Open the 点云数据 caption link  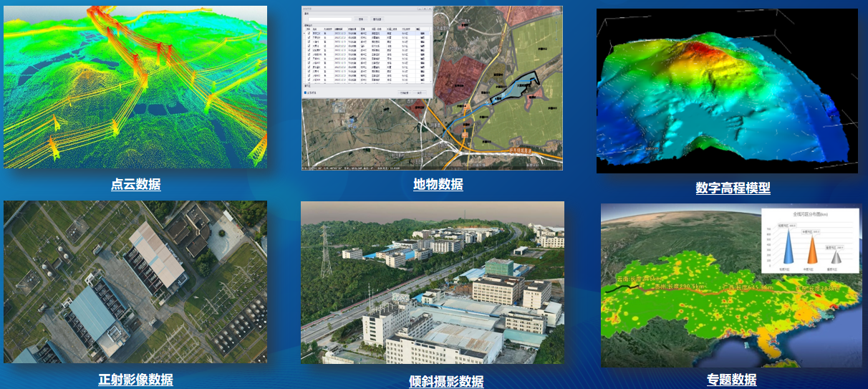135,184
